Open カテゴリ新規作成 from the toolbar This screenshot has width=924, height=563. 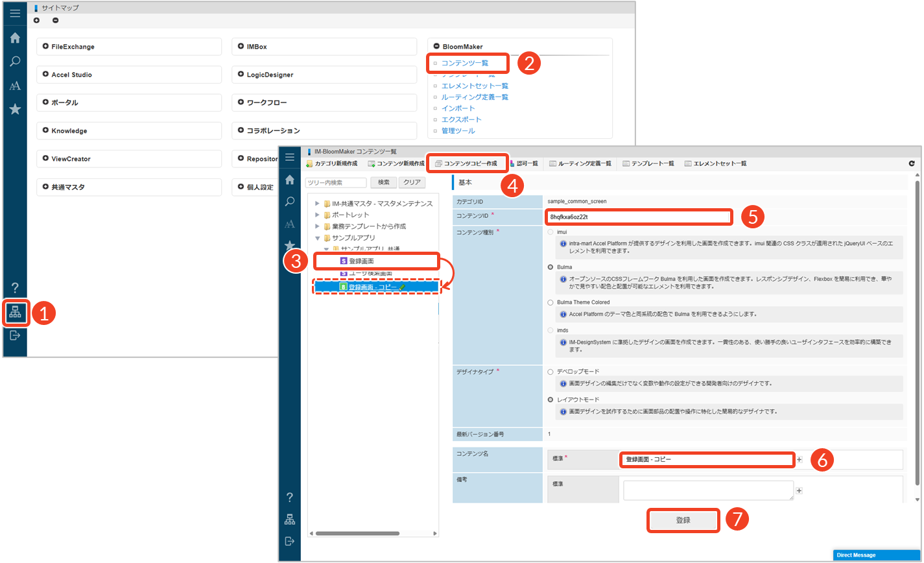click(331, 164)
